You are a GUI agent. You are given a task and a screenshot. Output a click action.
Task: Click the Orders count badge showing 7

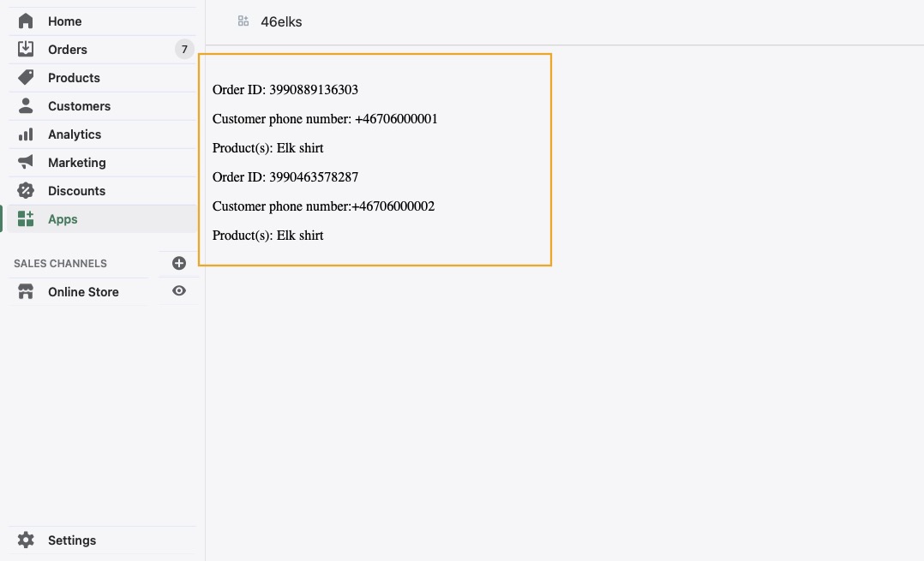[183, 50]
